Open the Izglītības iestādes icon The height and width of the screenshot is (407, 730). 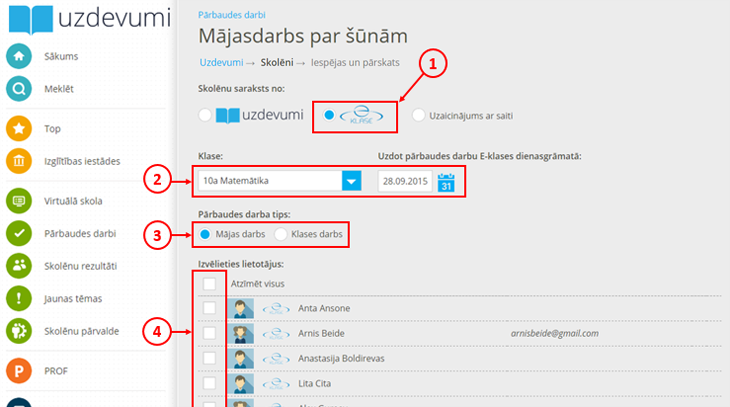click(18, 161)
